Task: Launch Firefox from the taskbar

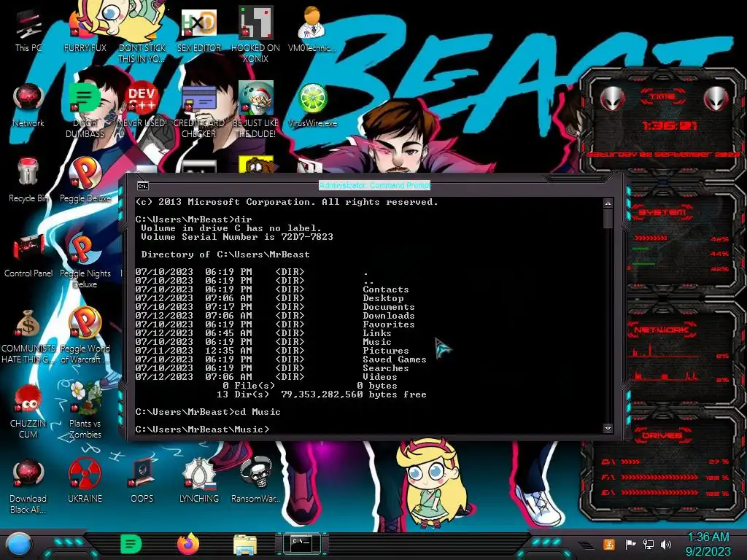Action: (188, 544)
